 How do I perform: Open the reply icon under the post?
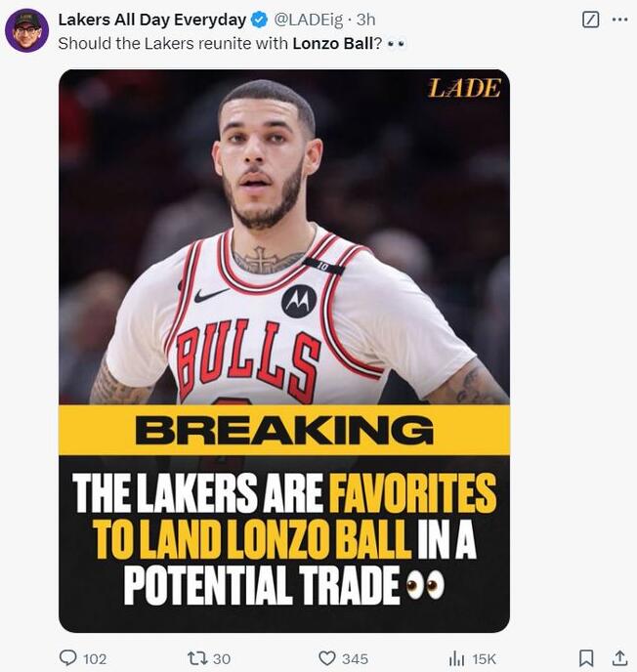pyautogui.click(x=68, y=658)
